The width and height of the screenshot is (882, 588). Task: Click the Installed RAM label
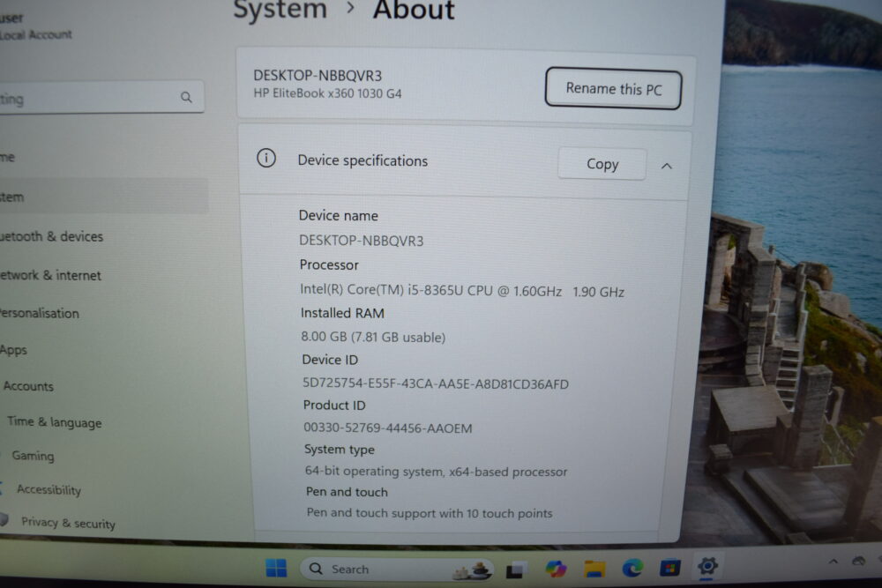tap(342, 313)
